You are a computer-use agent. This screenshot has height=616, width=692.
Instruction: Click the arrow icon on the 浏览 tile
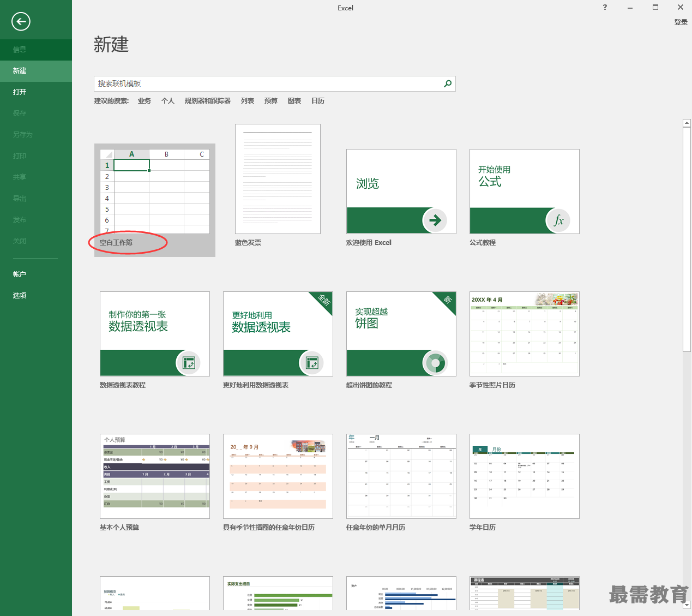point(435,220)
